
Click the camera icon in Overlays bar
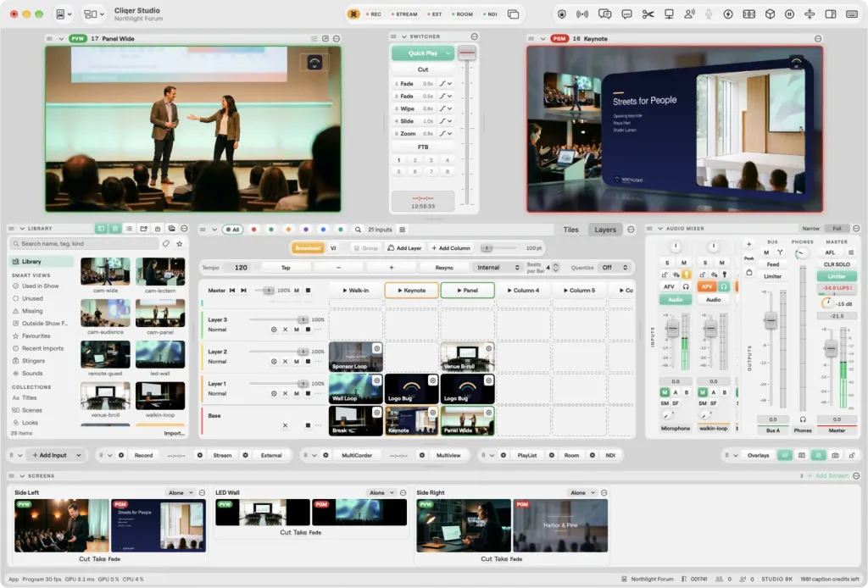835,455
